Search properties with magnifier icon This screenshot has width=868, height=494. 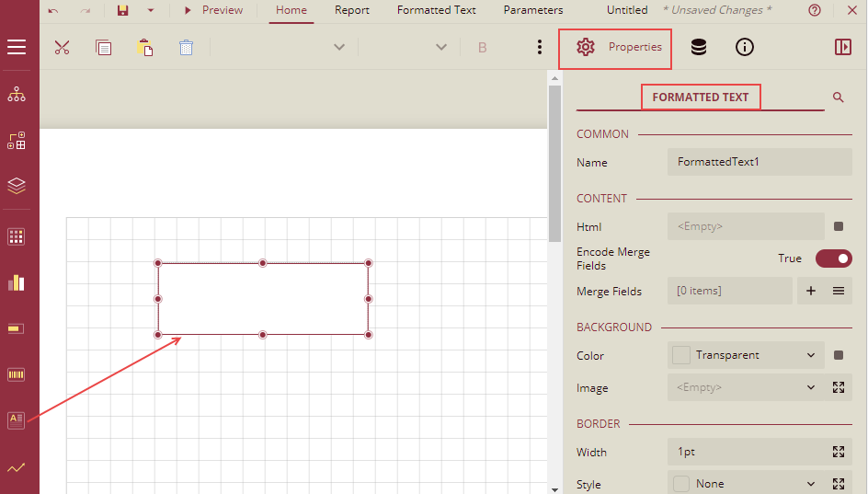click(838, 98)
